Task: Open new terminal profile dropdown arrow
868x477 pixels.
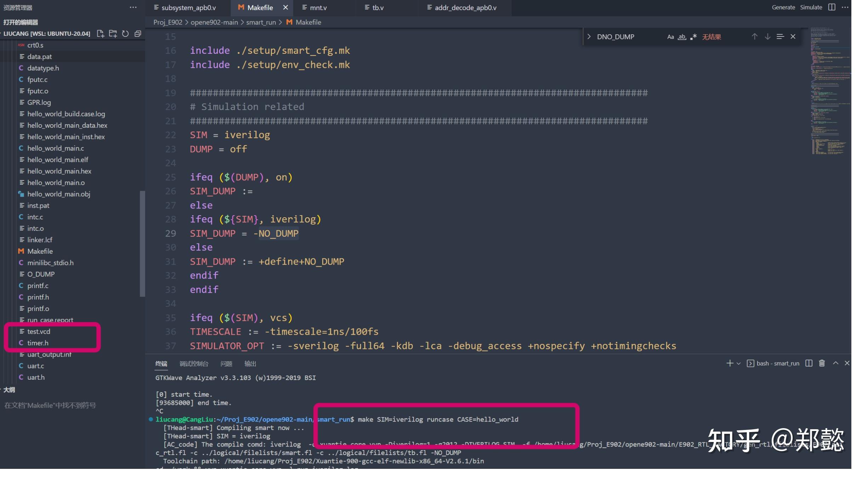Action: (x=738, y=363)
